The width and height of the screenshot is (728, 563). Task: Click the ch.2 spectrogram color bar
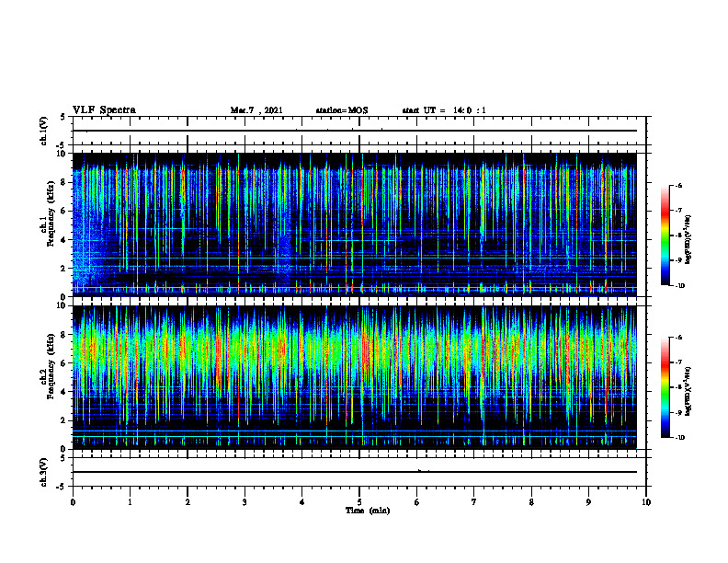click(665, 387)
